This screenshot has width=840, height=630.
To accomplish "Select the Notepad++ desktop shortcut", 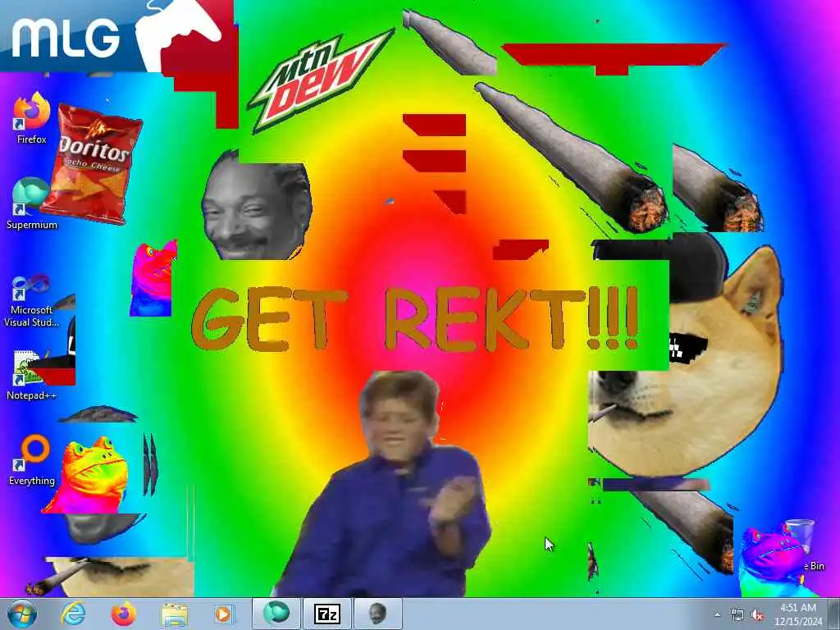I will [32, 375].
